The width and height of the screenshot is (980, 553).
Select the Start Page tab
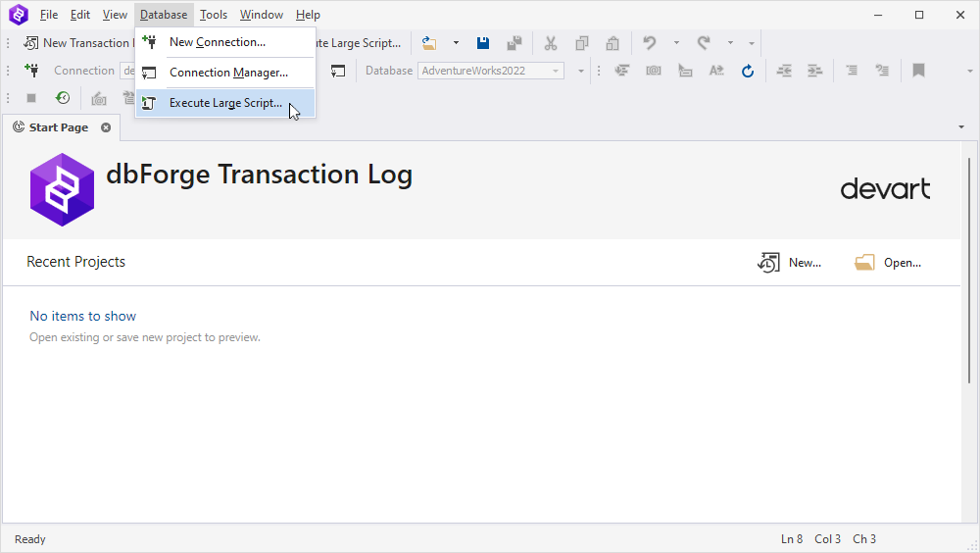(x=59, y=127)
